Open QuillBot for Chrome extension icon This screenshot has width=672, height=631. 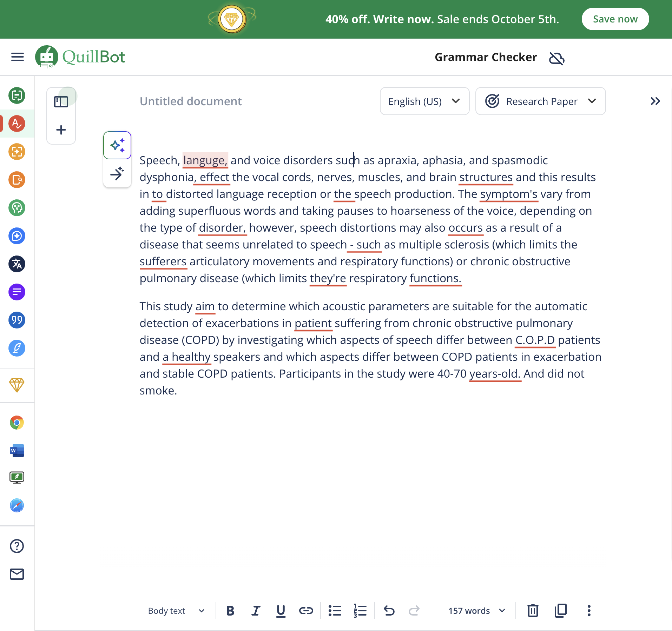pos(17,423)
